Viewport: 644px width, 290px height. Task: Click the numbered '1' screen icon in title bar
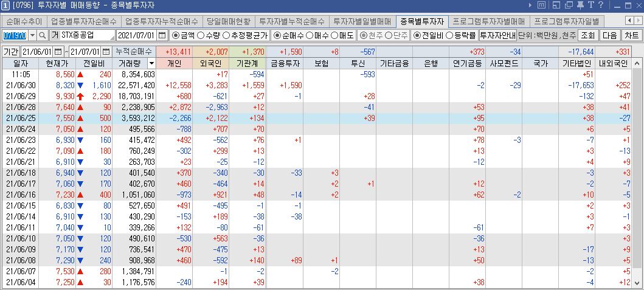click(x=5, y=5)
